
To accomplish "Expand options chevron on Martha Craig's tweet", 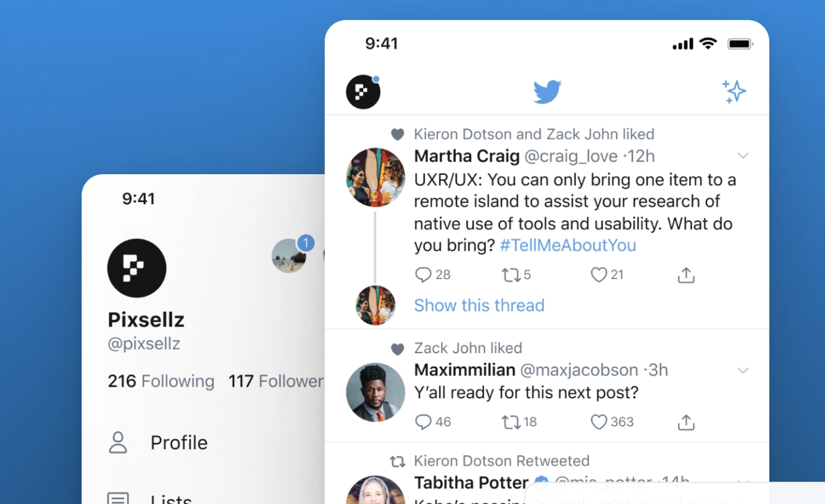I will pos(743,156).
